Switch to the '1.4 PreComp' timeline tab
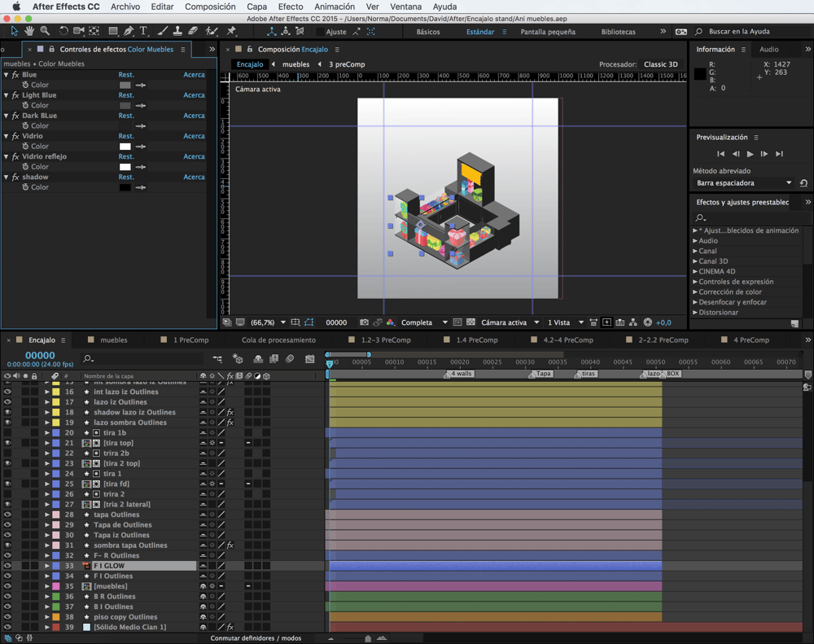Screen dimensions: 814x644 (x=476, y=340)
